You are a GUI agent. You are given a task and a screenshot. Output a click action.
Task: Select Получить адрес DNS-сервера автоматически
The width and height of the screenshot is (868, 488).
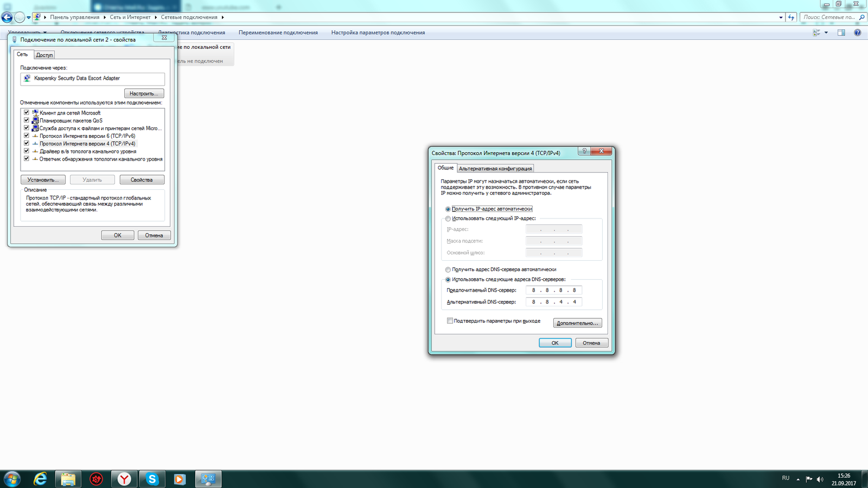tap(448, 269)
